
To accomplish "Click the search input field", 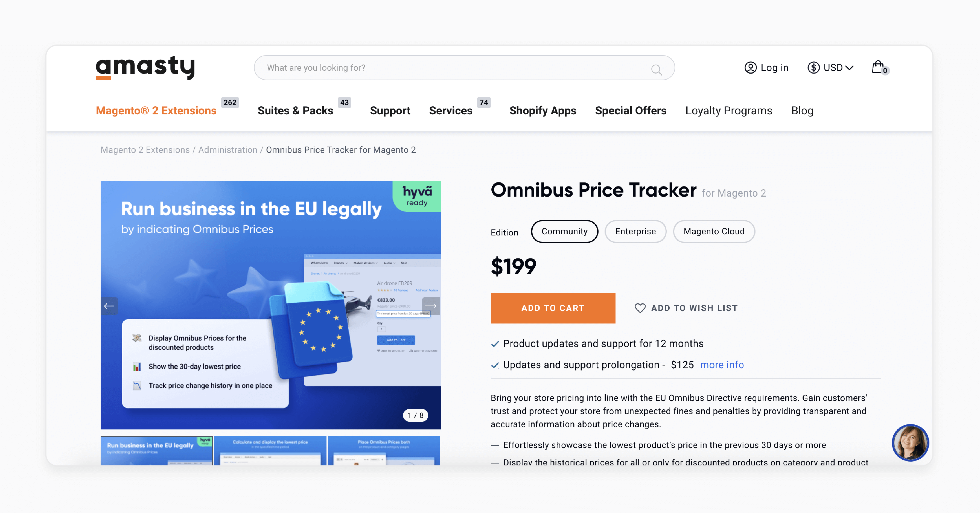I will [x=464, y=68].
